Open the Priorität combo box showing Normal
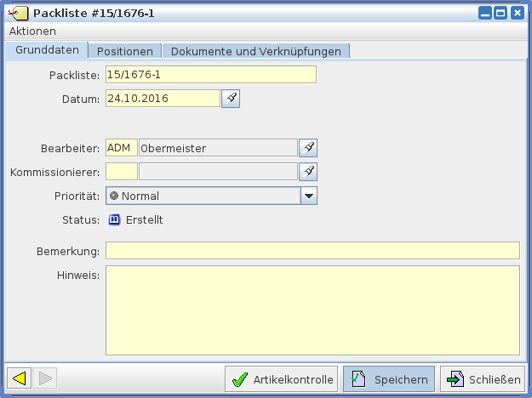Screen dimensions: 532x398 click(203, 196)
